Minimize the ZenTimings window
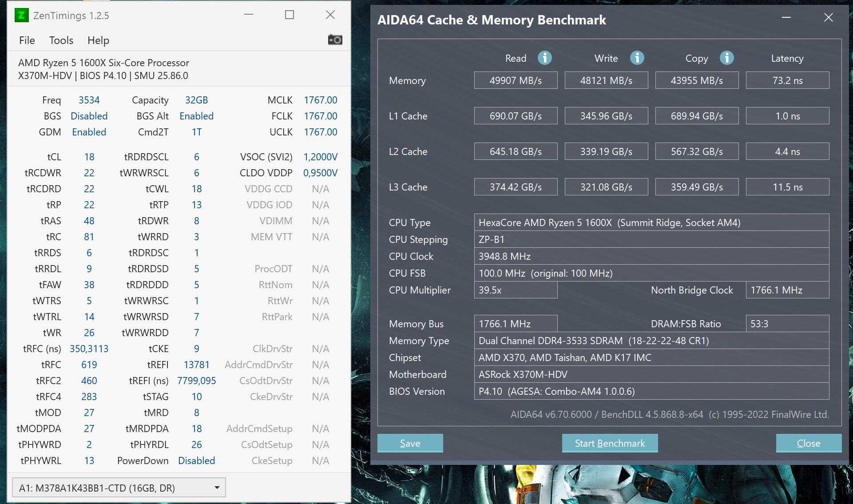This screenshot has height=504, width=853. coord(249,15)
